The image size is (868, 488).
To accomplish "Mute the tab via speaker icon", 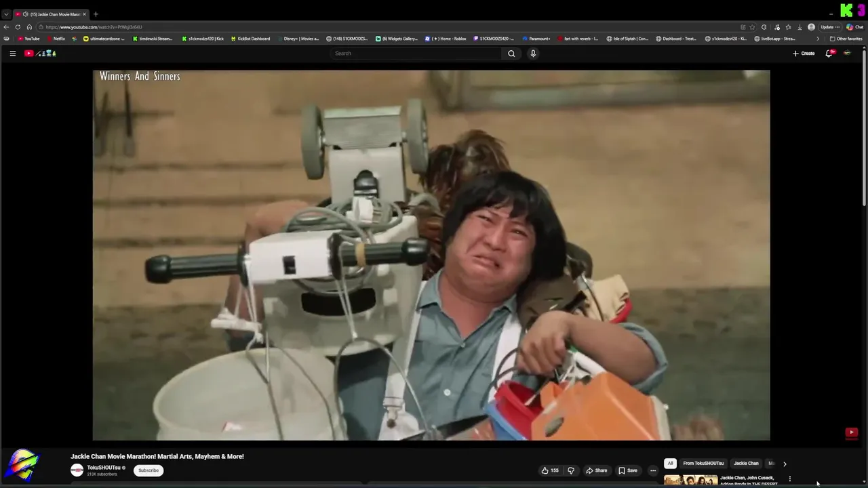I will point(25,14).
